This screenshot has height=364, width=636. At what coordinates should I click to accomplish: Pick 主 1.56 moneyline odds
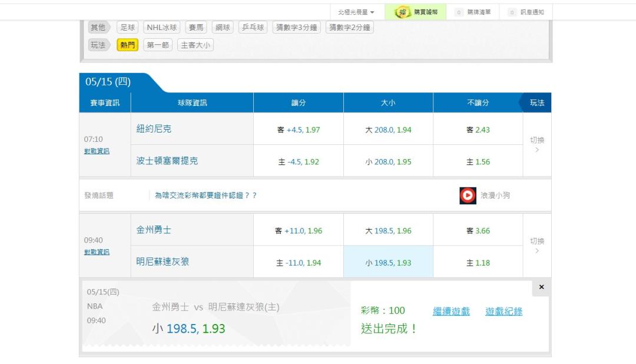pos(478,161)
